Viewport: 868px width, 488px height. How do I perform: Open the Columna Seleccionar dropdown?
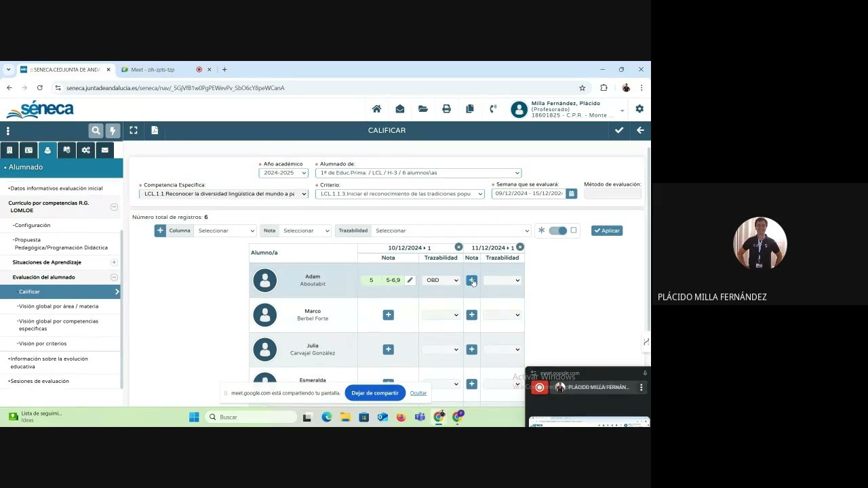coord(225,230)
